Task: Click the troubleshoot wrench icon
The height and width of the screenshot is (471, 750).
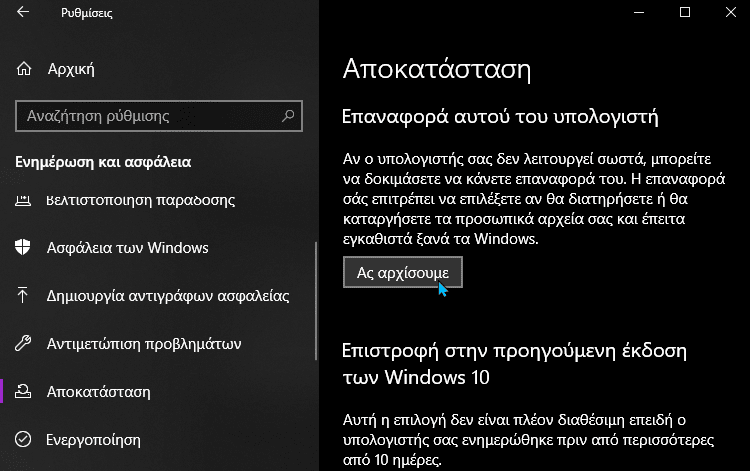Action: [23, 343]
